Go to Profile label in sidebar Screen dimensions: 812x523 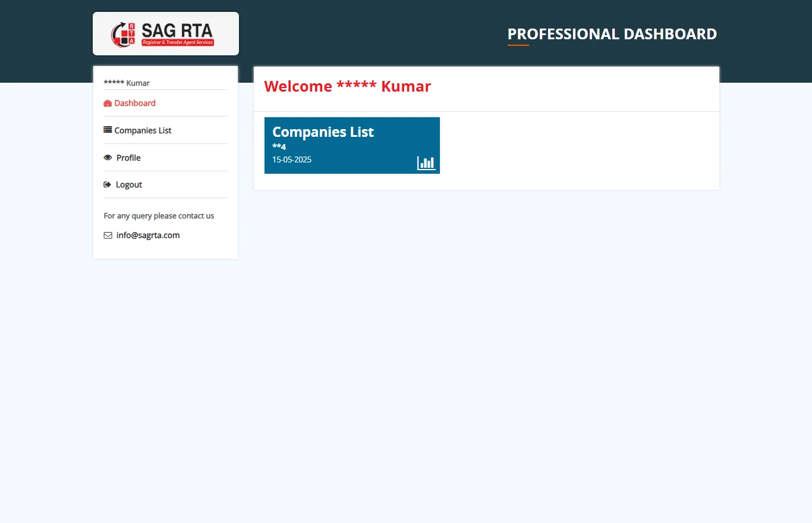128,158
